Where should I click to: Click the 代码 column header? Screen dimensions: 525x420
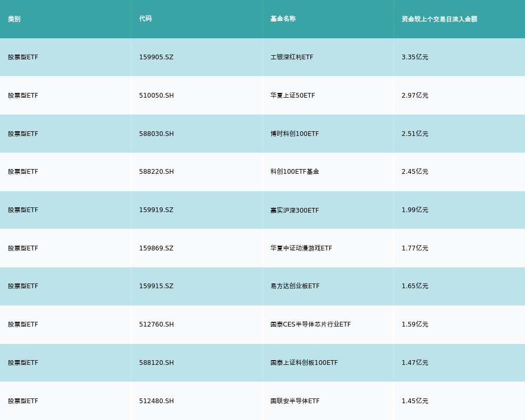point(145,19)
